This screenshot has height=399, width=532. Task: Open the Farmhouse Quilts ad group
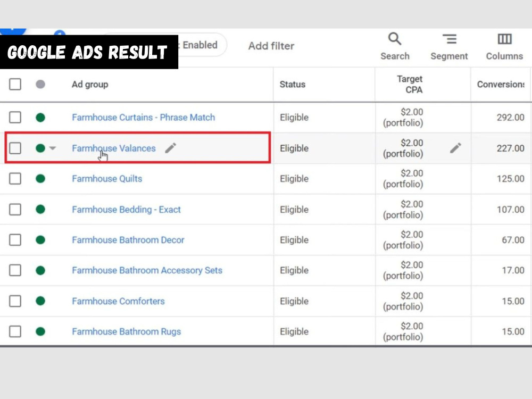coord(107,178)
